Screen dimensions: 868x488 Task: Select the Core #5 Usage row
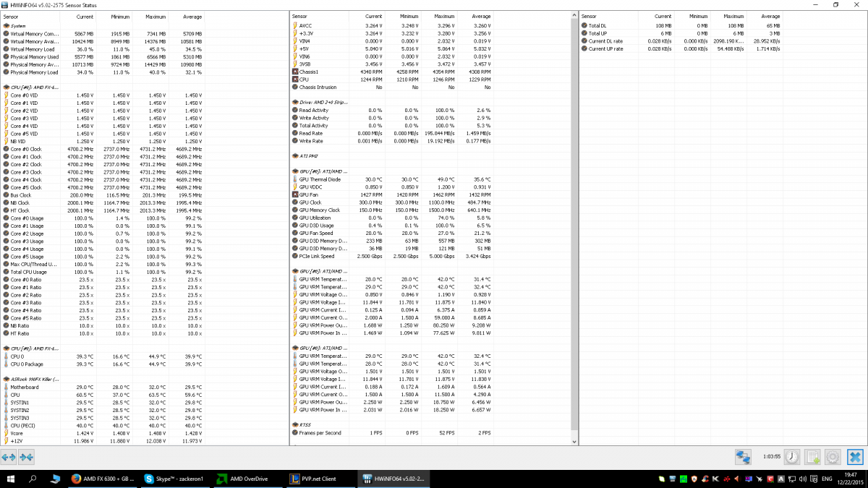tap(102, 257)
